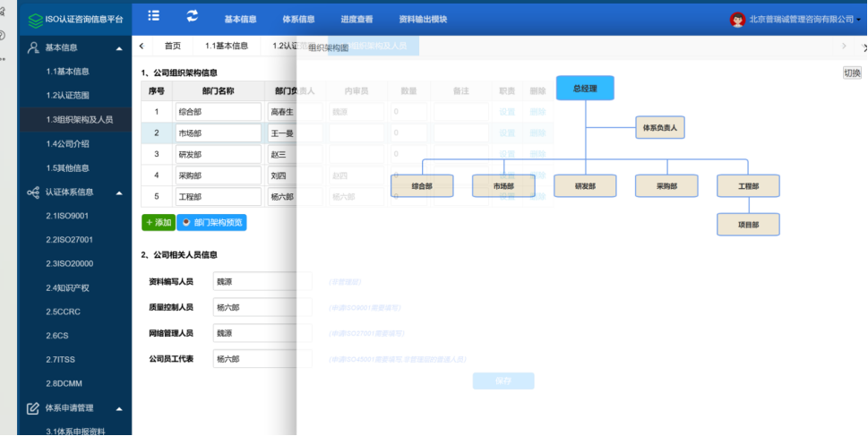This screenshot has height=436, width=868.
Task: Click the green 添加 button
Action: 159,222
